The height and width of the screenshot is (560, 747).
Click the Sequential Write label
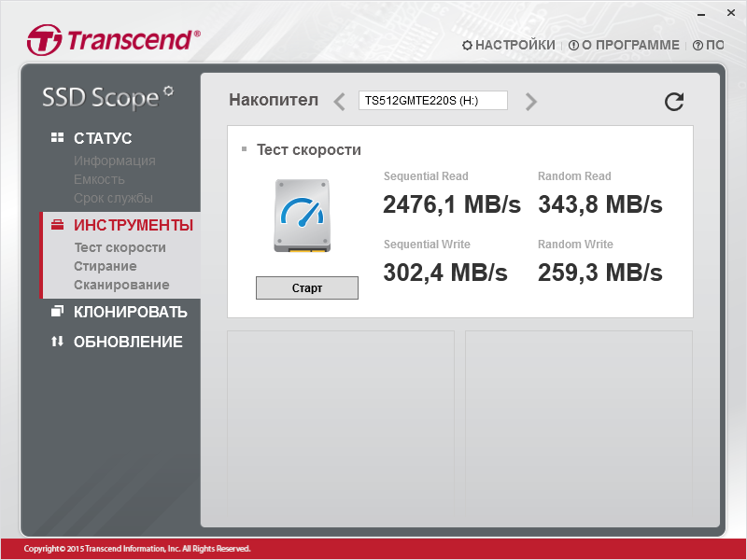[x=427, y=245]
